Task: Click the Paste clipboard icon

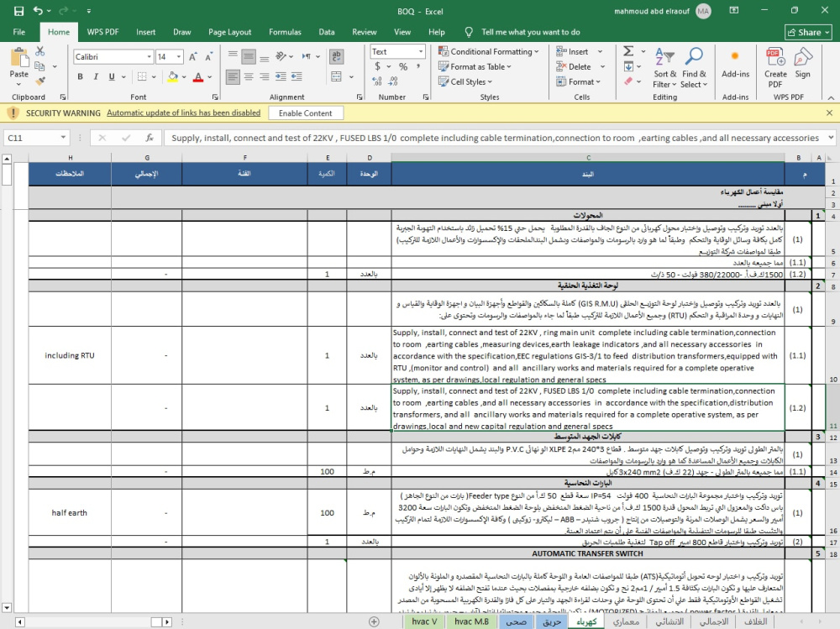Action: tap(19, 57)
